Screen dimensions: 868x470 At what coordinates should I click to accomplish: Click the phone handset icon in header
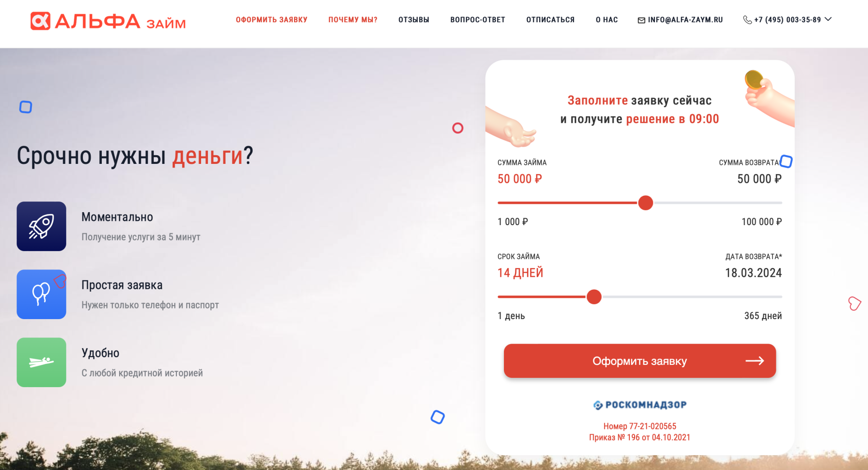click(747, 20)
